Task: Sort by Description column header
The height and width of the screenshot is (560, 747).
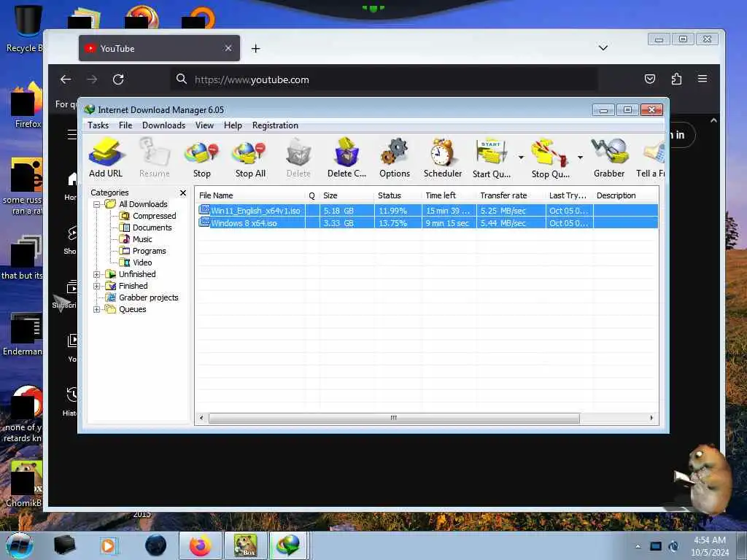Action: pyautogui.click(x=625, y=195)
